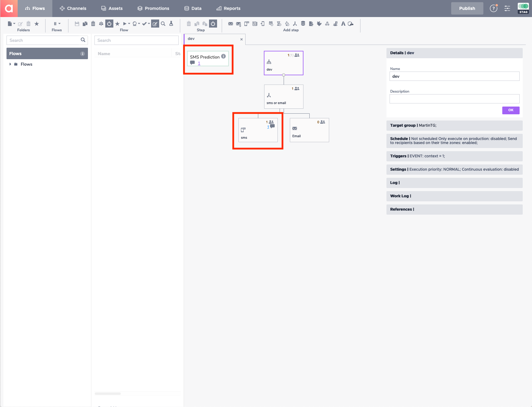The image size is (532, 407).
Task: Click the delete step trash icon
Action: [x=189, y=24]
